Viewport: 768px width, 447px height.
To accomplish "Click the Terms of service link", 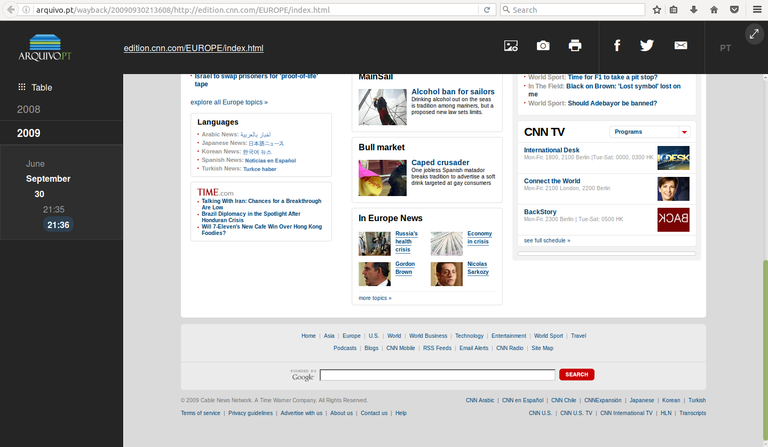I will tap(200, 413).
